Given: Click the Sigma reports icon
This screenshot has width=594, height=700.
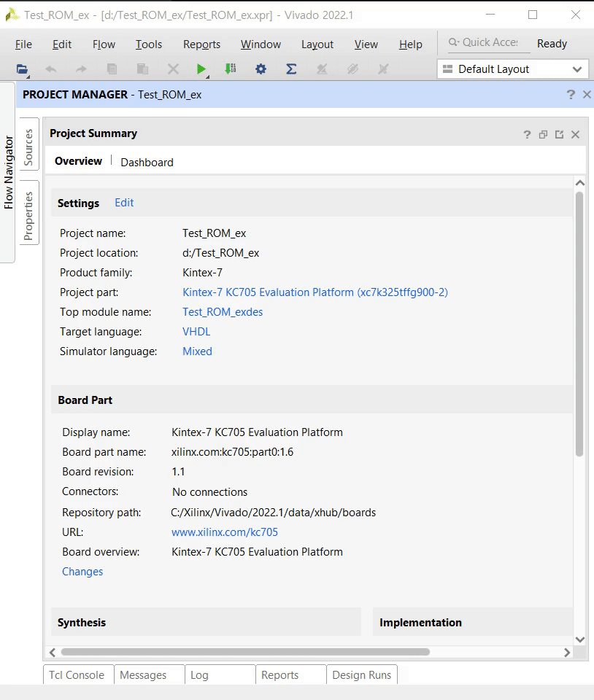Looking at the screenshot, I should click(291, 69).
